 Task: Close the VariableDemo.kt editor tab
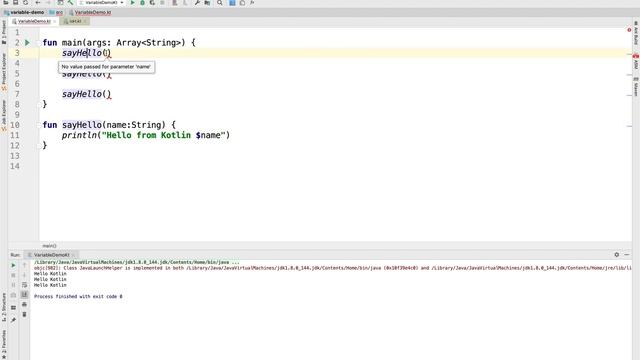[x=55, y=21]
